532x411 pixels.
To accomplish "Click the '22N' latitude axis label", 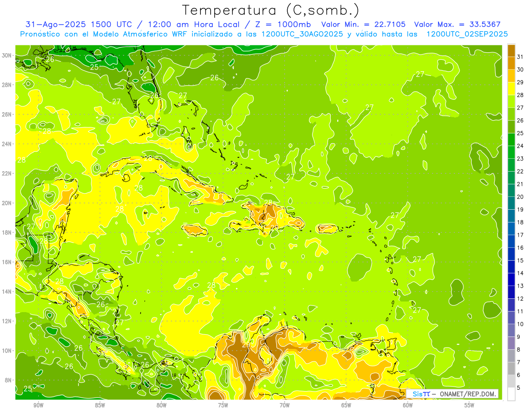I will pyautogui.click(x=7, y=173).
